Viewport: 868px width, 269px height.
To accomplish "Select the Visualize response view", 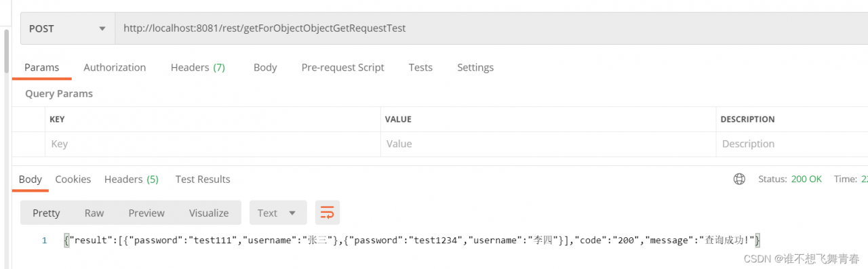I will (x=209, y=213).
